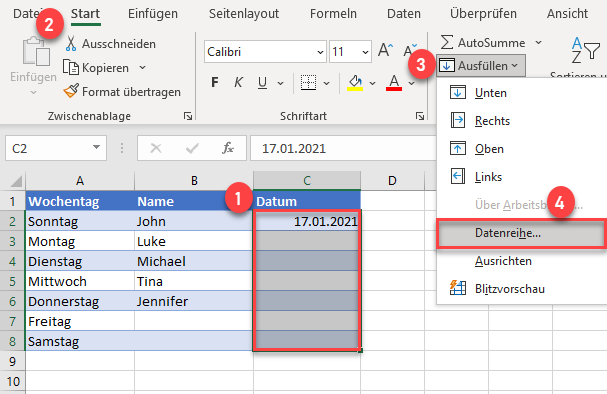Open Schriftart dialog launcher icon

(420, 116)
